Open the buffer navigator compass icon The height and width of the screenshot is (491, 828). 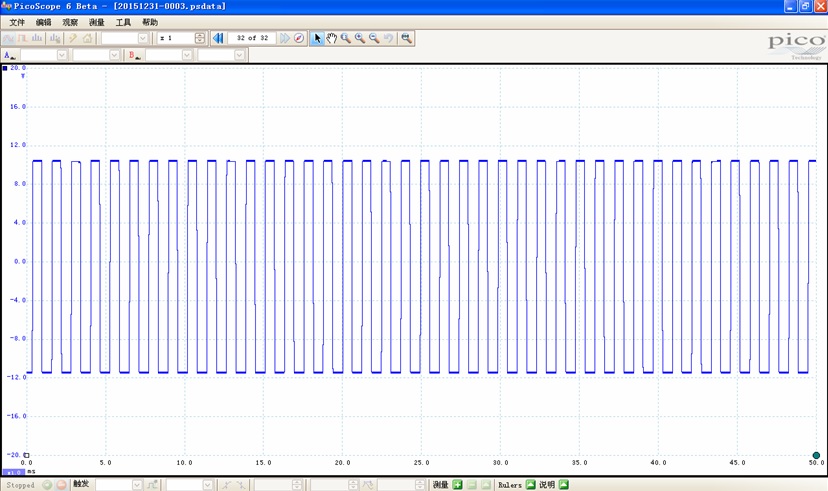[x=299, y=38]
